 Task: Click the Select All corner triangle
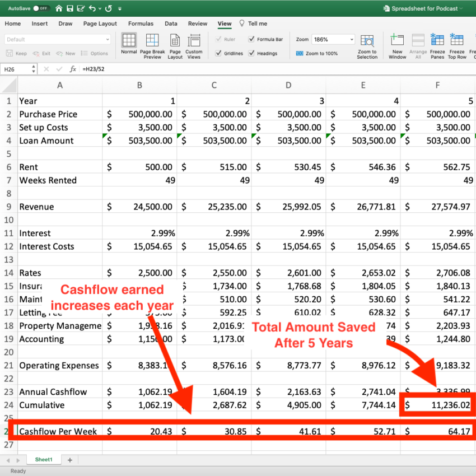point(9,85)
